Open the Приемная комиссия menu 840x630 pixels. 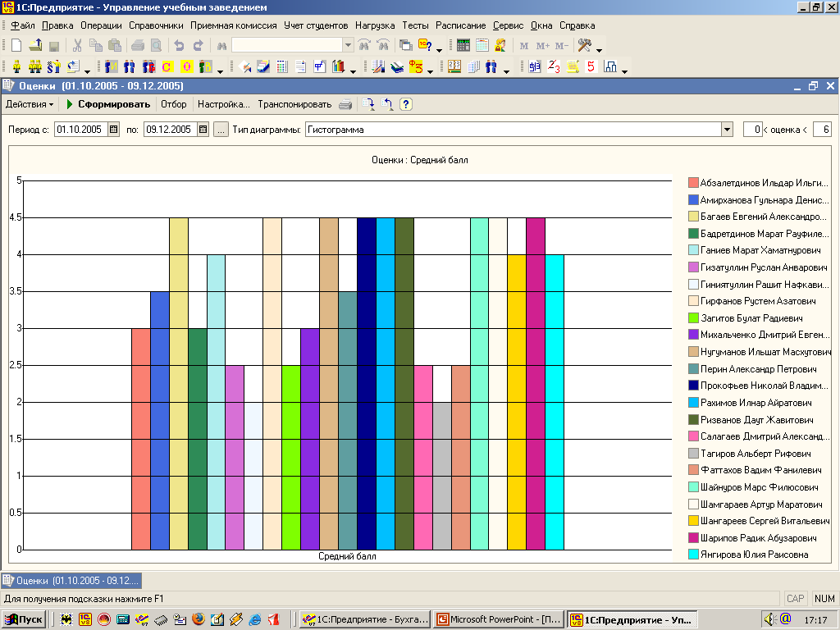(x=234, y=25)
